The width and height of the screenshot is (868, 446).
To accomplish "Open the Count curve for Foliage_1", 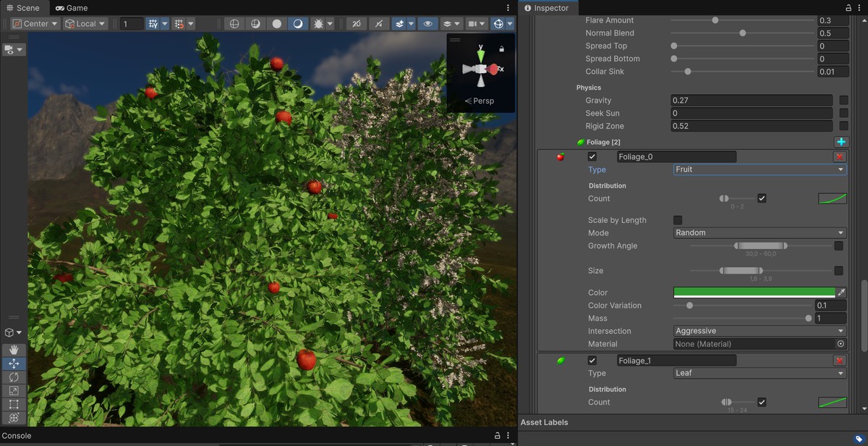I will point(833,402).
